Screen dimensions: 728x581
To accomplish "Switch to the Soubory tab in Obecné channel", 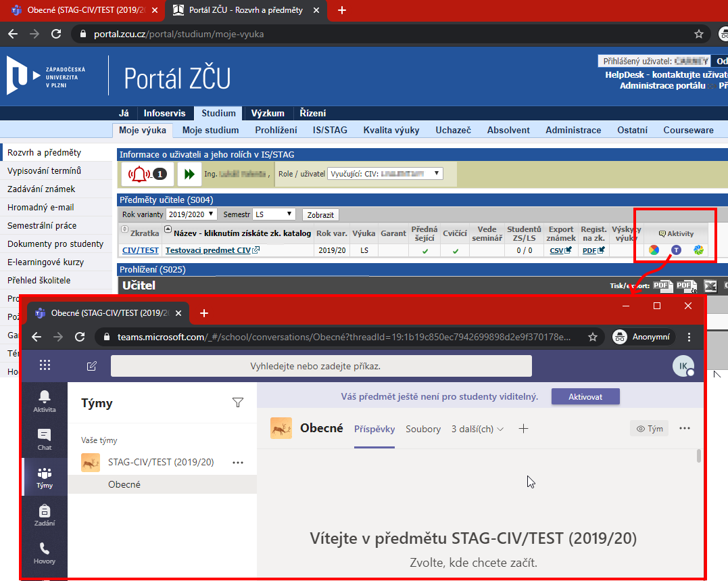I will pos(423,429).
